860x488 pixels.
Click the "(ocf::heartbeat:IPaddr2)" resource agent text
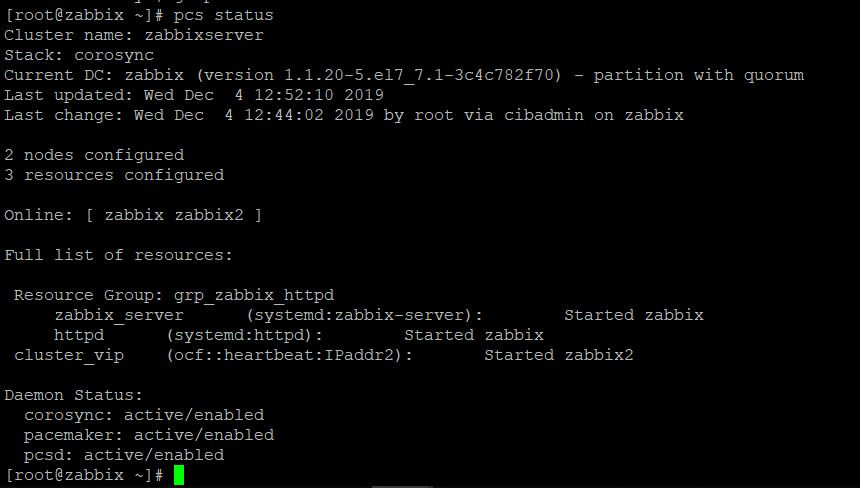click(289, 355)
